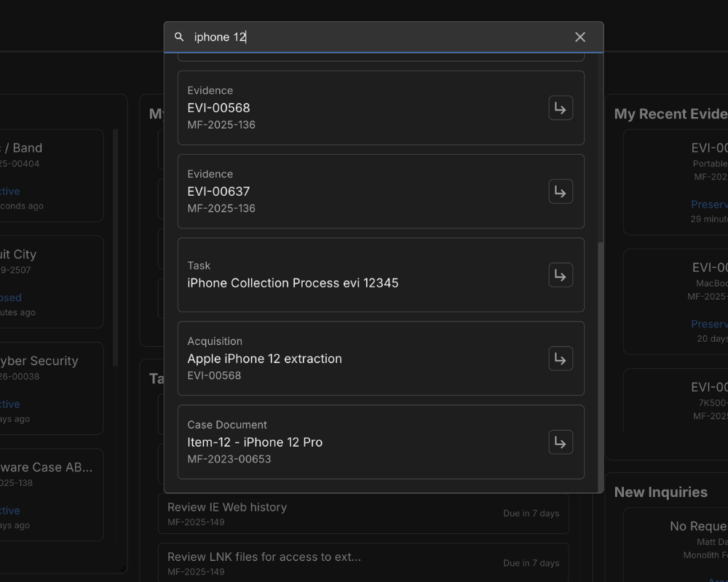728x582 pixels.
Task: Click the navigation arrow for Apple iPhone 12 extraction
Action: (x=561, y=358)
